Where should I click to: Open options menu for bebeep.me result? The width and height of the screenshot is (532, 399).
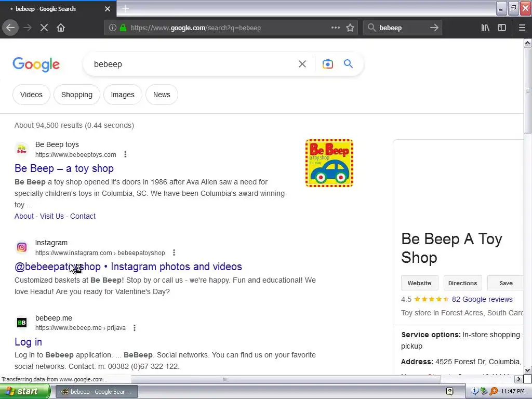click(x=135, y=328)
